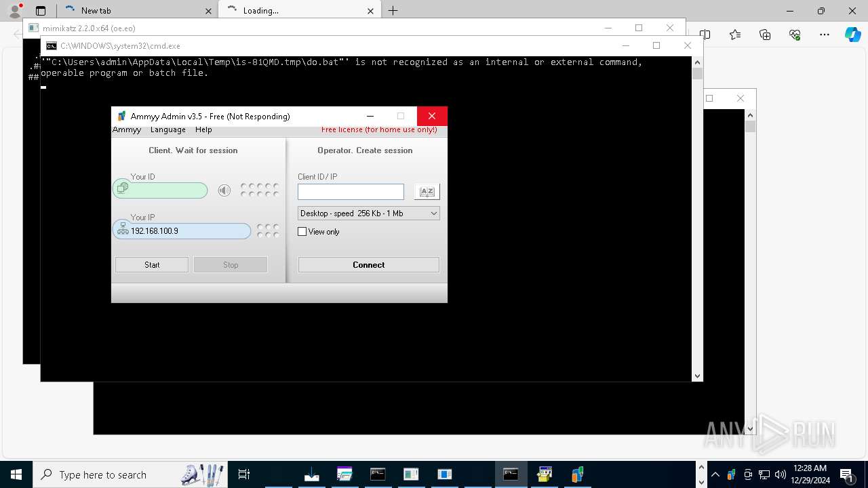Open the Help menu in Ammyy Admin
Viewport: 868px width, 488px height.
203,129
